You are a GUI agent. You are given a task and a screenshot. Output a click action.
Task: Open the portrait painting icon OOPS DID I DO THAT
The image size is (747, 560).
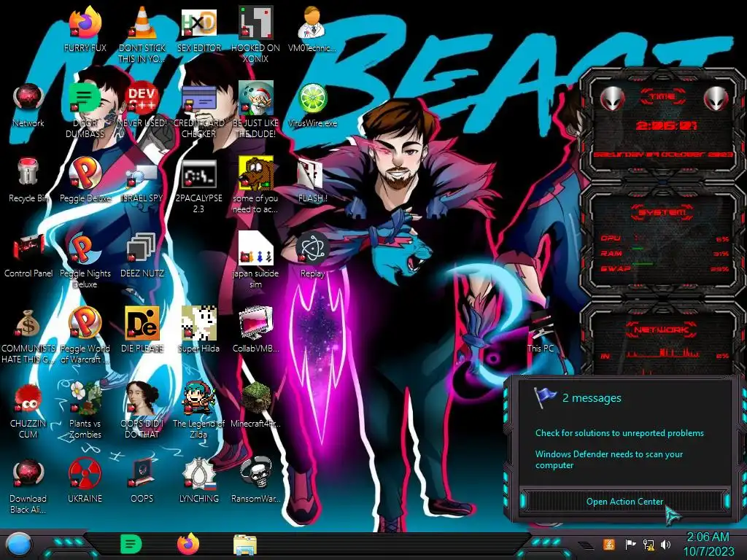142,397
